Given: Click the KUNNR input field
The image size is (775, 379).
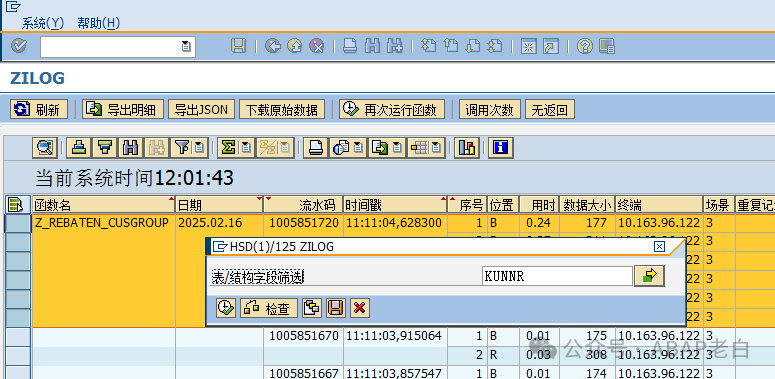Looking at the screenshot, I should [x=557, y=276].
